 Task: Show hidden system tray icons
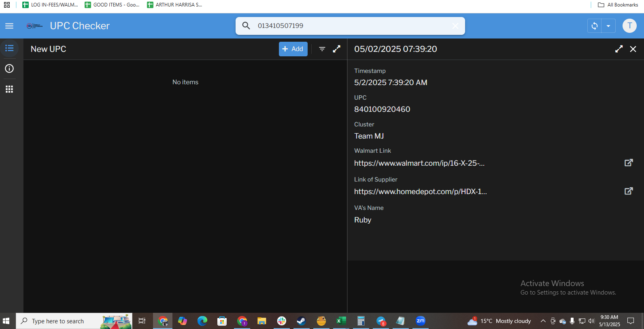click(x=543, y=321)
